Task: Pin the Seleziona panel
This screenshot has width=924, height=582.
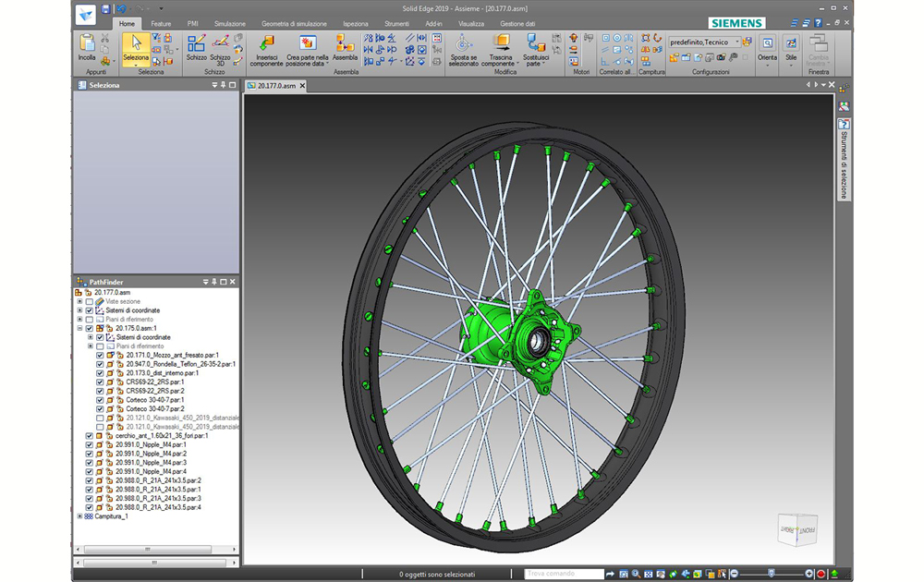Action: click(224, 85)
